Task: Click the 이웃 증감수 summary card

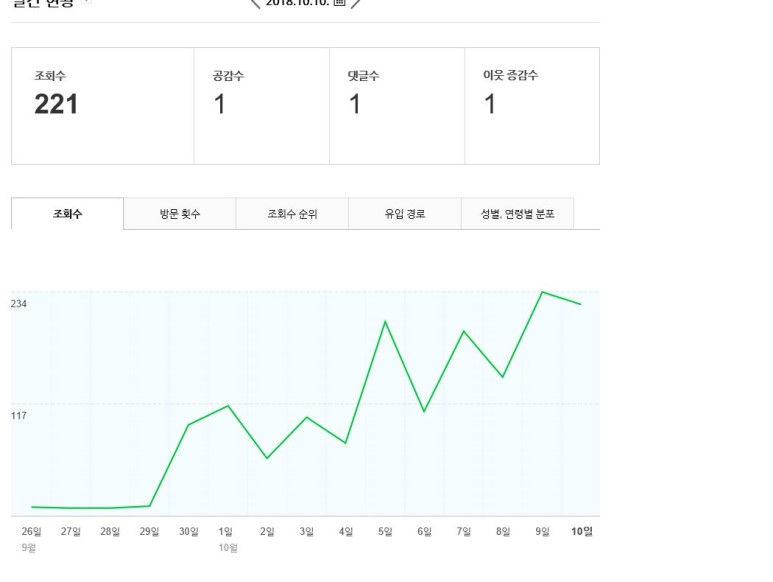Action: tap(532, 105)
